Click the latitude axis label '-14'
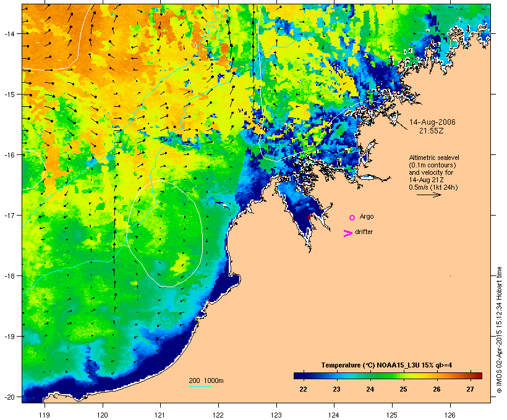Screen dimensions: 507x420 click(x=9, y=33)
